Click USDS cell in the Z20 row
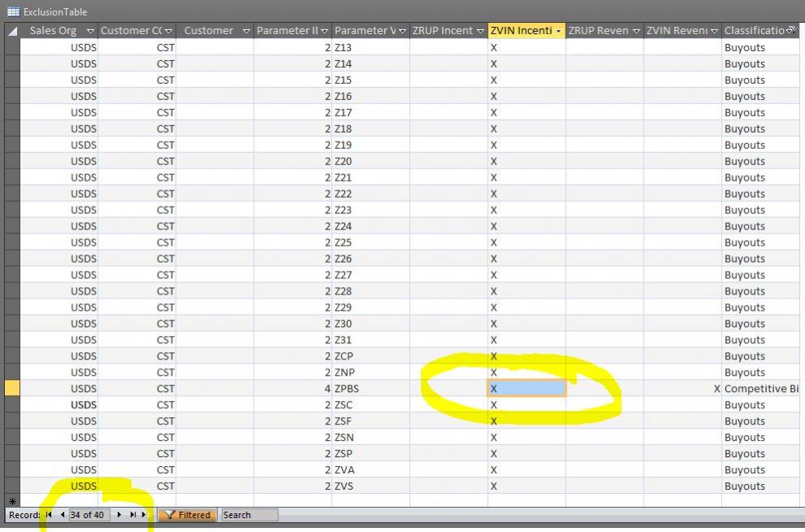 [x=59, y=161]
